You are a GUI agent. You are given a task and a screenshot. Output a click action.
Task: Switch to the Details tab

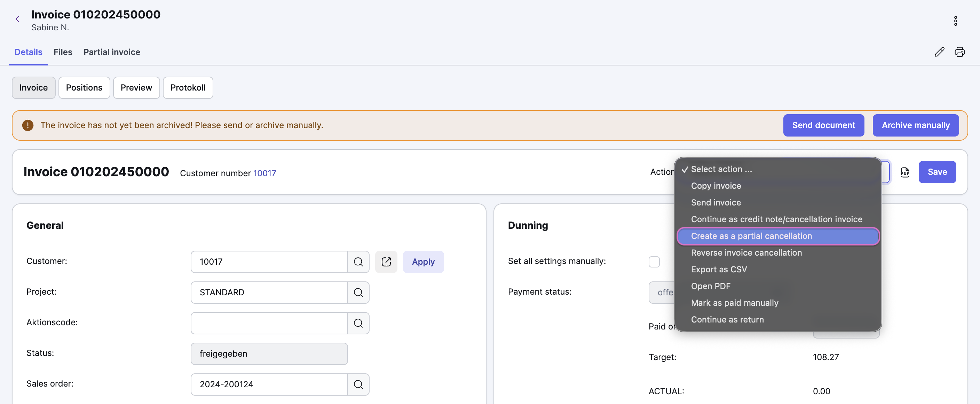28,52
